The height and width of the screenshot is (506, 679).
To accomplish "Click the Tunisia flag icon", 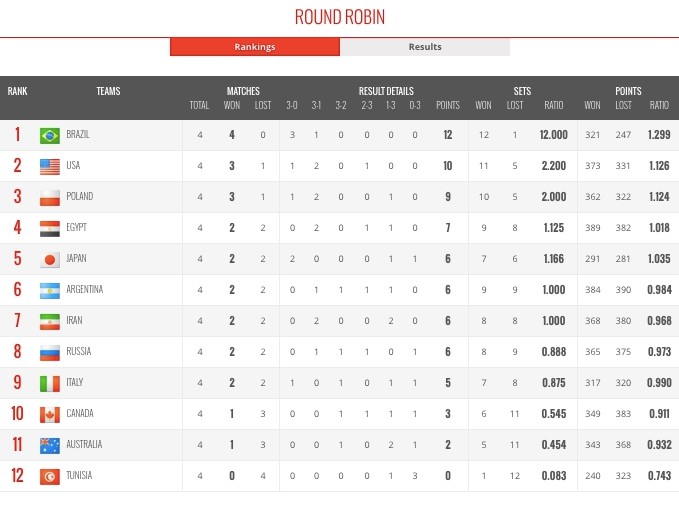I will pyautogui.click(x=50, y=476).
